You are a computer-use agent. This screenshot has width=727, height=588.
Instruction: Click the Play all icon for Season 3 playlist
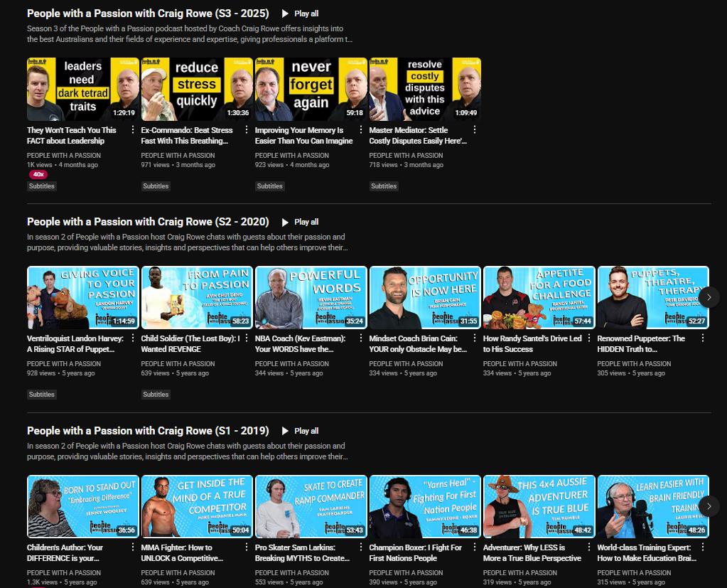pyautogui.click(x=284, y=13)
